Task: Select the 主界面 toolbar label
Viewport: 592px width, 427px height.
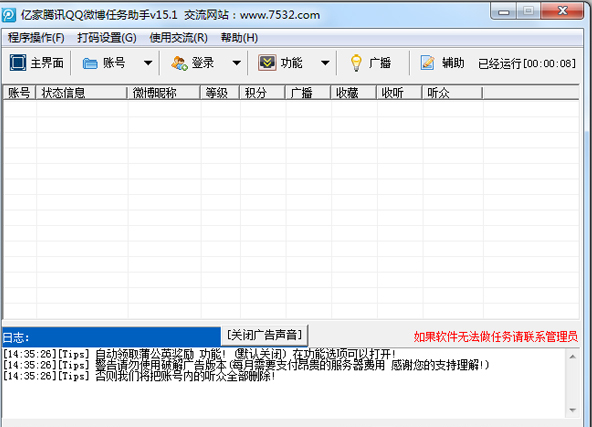Action: 47,63
